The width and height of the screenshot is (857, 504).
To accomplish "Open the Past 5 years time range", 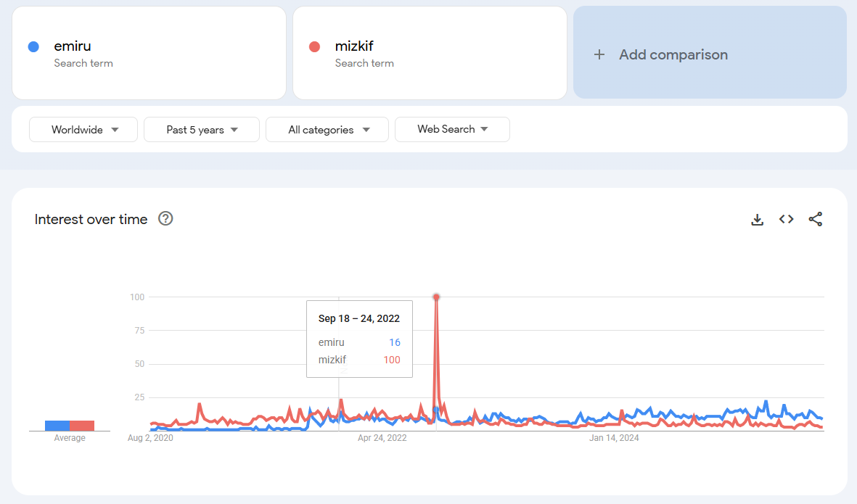I will click(202, 129).
